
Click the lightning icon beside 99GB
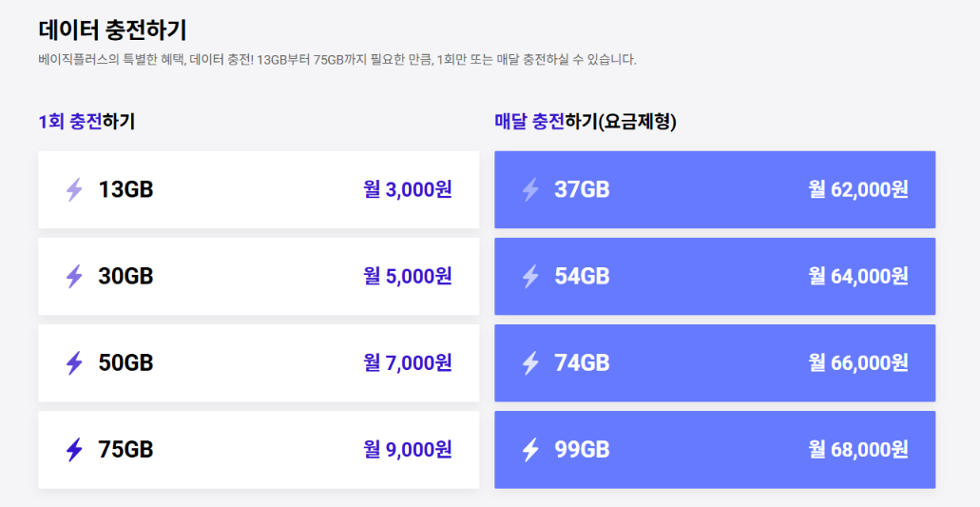point(530,450)
